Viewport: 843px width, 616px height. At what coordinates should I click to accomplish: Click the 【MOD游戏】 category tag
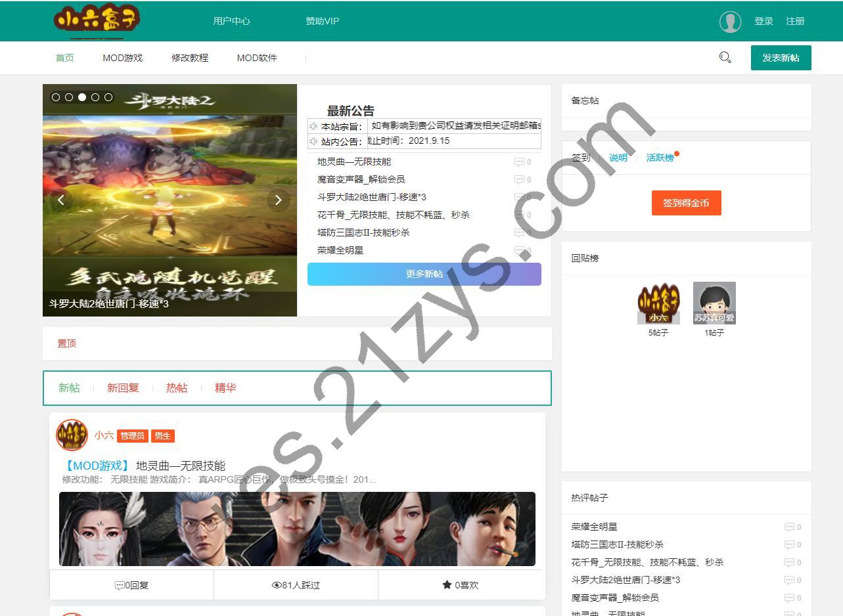click(x=97, y=466)
